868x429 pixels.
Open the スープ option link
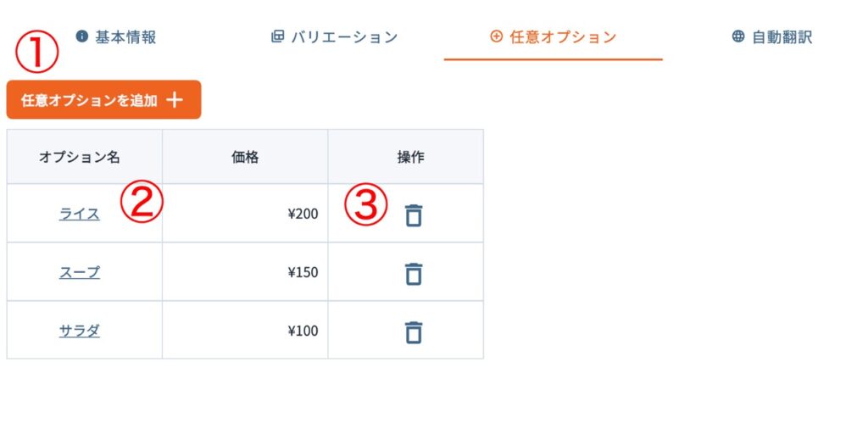(x=80, y=272)
